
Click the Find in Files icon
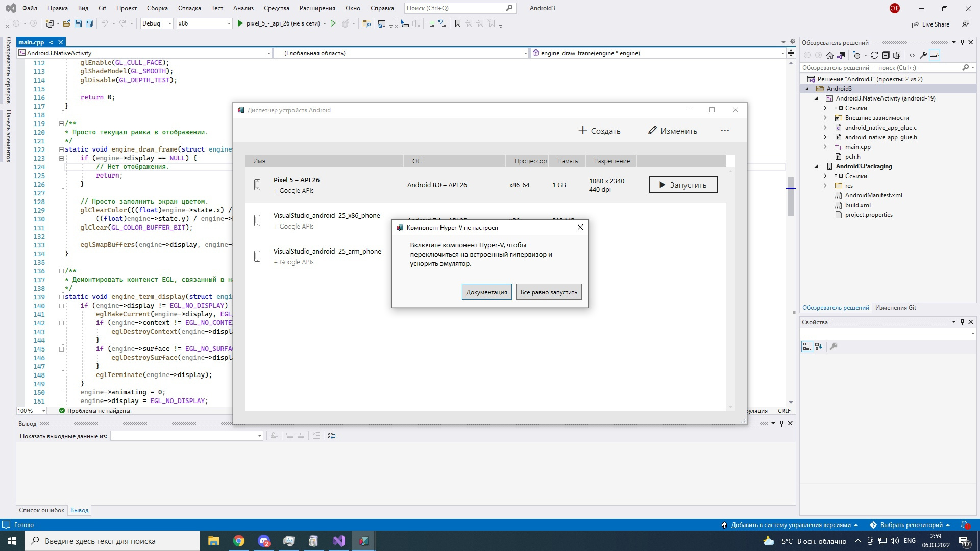pos(366,23)
